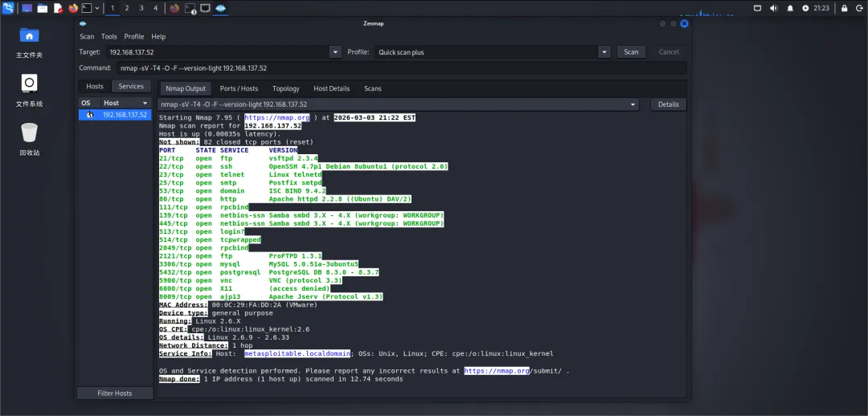The height and width of the screenshot is (416, 868).
Task: Open the home folder desktop icon
Action: point(30,35)
